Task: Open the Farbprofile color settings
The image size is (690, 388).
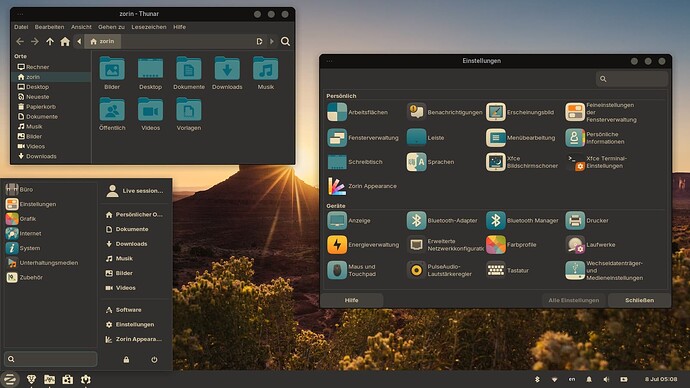Action: 495,245
